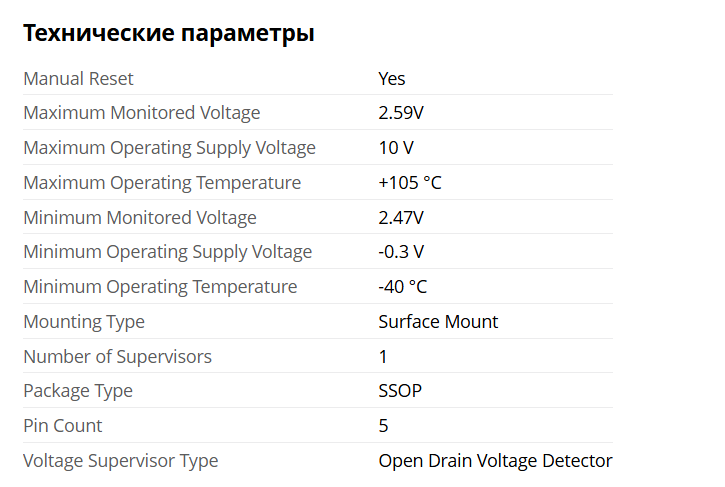Click the Minimum Operating Temperature label

tap(160, 287)
